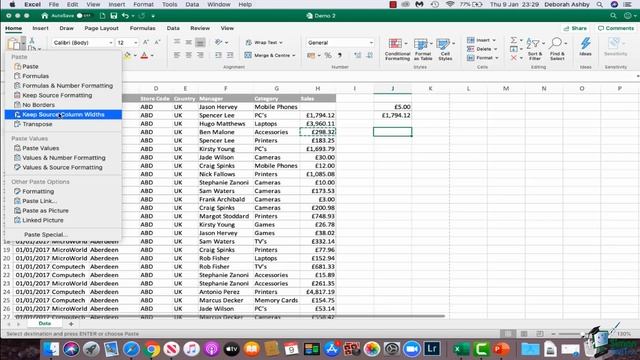Image resolution: width=640 pixels, height=360 pixels.
Task: Click the Centre horizontally alignment icon
Action: 189,55
